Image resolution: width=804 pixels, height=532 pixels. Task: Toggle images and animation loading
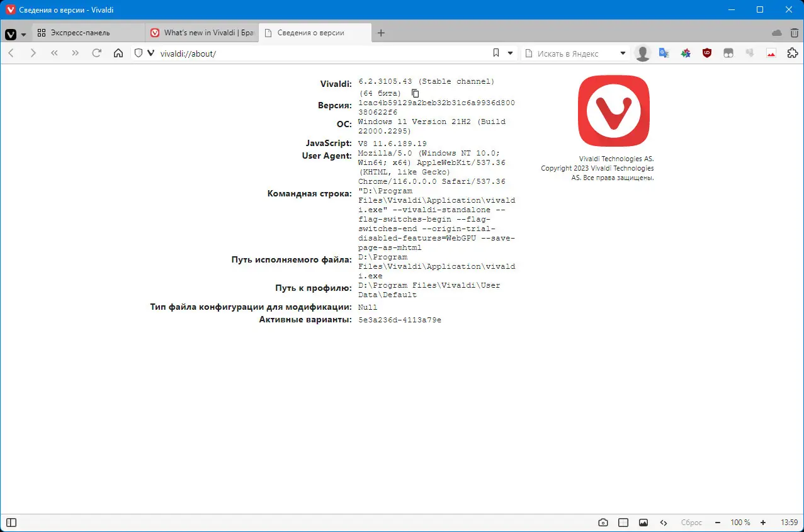coord(643,523)
